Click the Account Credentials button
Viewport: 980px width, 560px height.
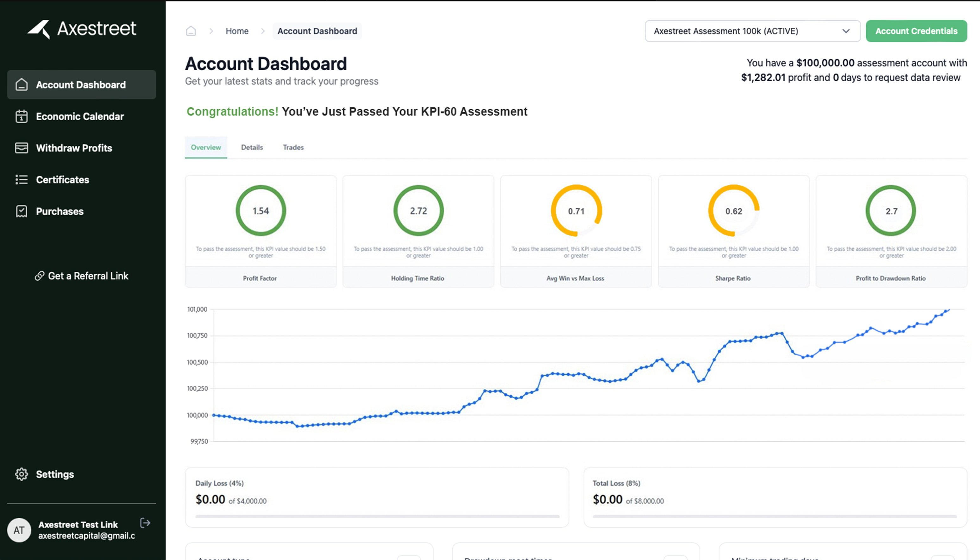pos(916,31)
